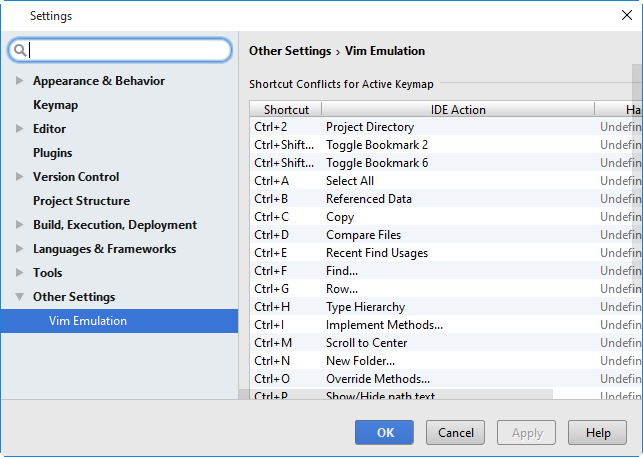Viewport: 643px width, 457px height.
Task: Expand the Editor settings node
Action: pos(19,129)
